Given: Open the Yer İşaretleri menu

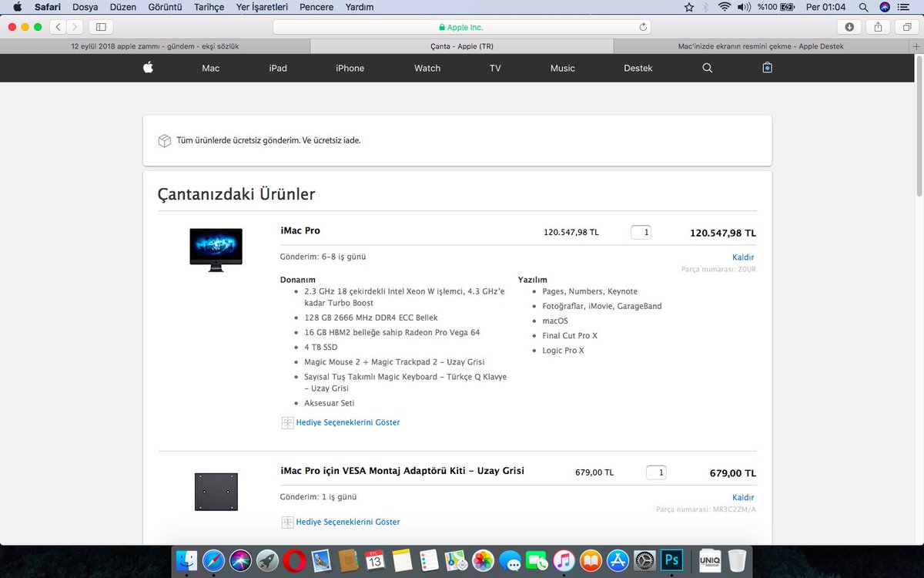Looking at the screenshot, I should pyautogui.click(x=262, y=7).
